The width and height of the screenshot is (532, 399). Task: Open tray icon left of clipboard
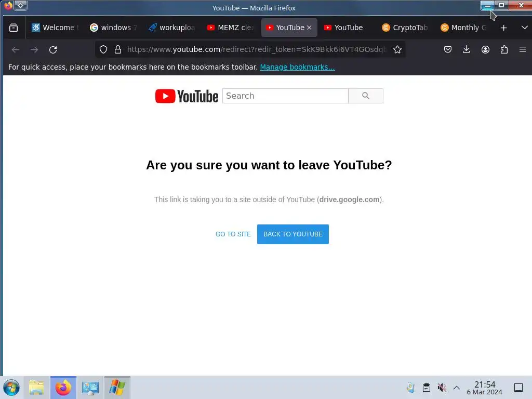(410, 388)
